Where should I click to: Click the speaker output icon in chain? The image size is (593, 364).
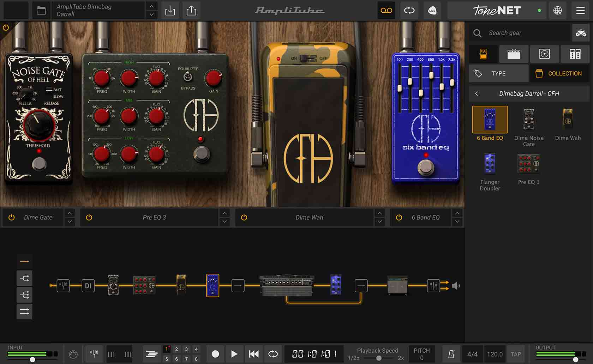click(456, 285)
